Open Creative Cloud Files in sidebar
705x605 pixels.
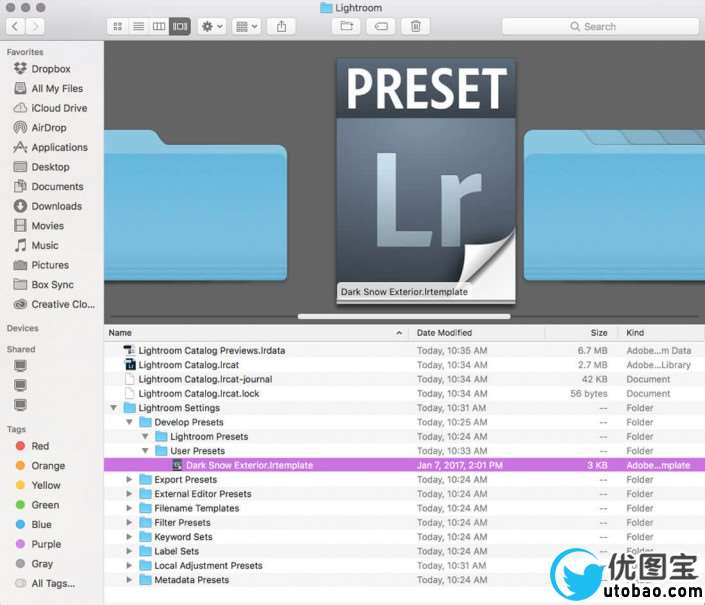click(63, 304)
